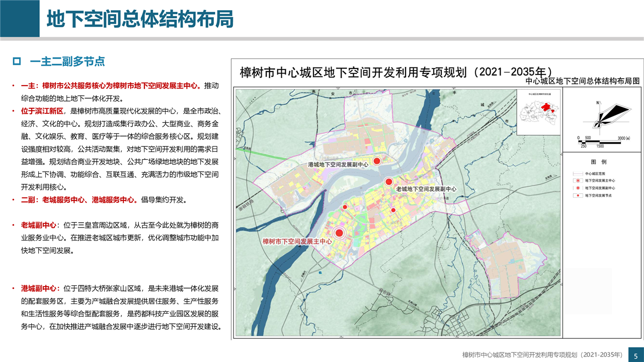
Task: Click the 老城地下空间发展副中心 map label
Action: pyautogui.click(x=426, y=189)
